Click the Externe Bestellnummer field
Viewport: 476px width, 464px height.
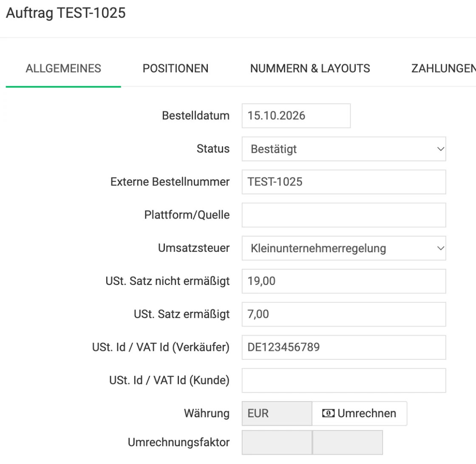[x=344, y=182]
